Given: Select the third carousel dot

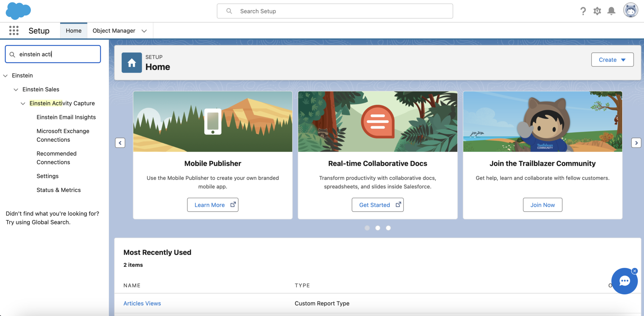Looking at the screenshot, I should [388, 228].
